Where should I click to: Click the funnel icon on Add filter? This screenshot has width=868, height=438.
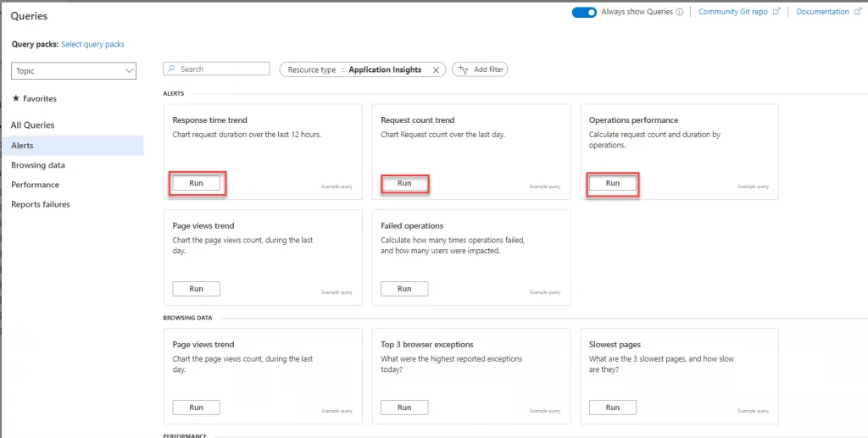[464, 69]
